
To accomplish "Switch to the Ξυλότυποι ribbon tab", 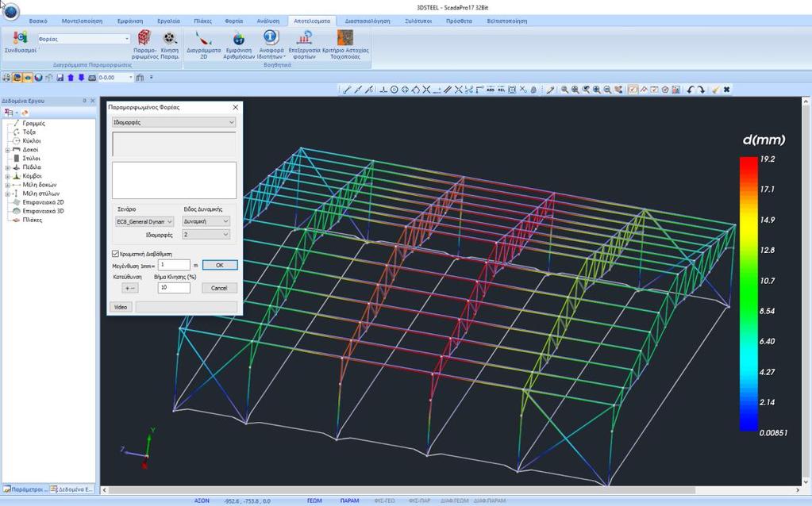I will [x=418, y=21].
